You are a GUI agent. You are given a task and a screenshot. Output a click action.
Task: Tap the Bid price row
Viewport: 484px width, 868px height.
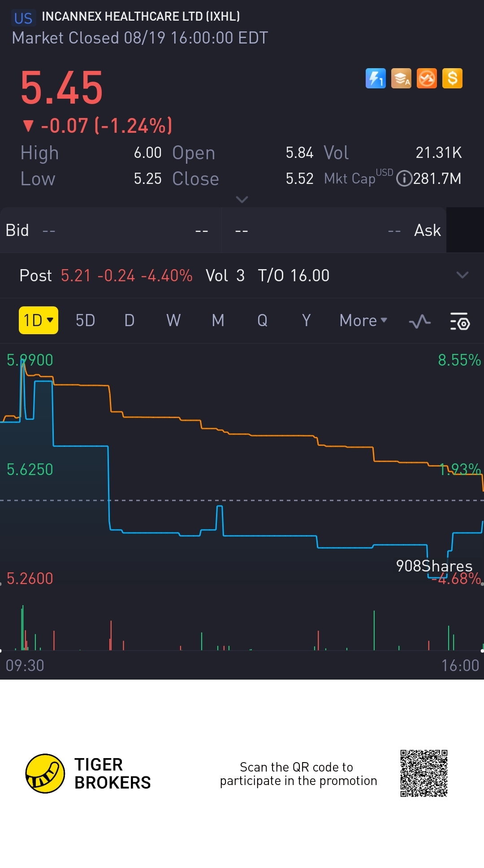point(110,230)
